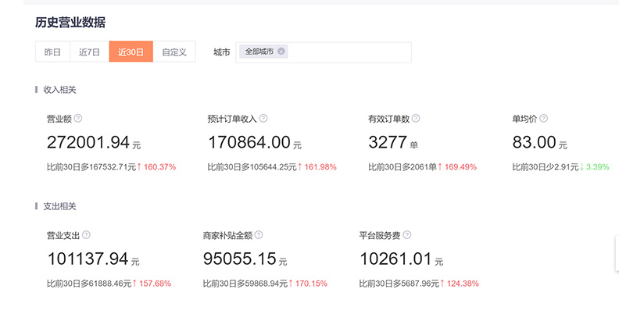
Task: Click help icon beside 营业支出
Action: point(86,235)
